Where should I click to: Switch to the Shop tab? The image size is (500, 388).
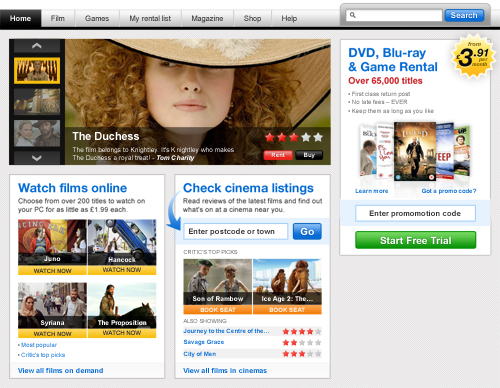point(252,18)
